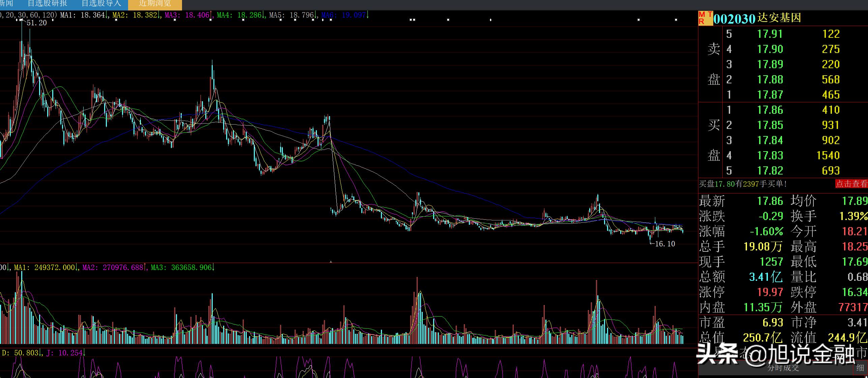868x378 pixels.
Task: Click stock code 002030
Action: pyautogui.click(x=734, y=19)
